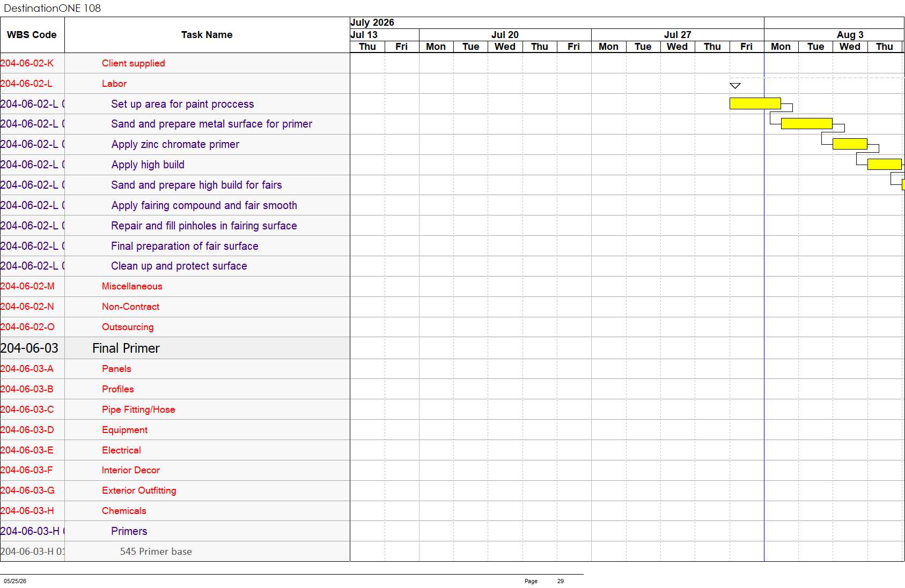This screenshot has width=905, height=588.
Task: Click WBS code 204-06-02-K
Action: (27, 63)
